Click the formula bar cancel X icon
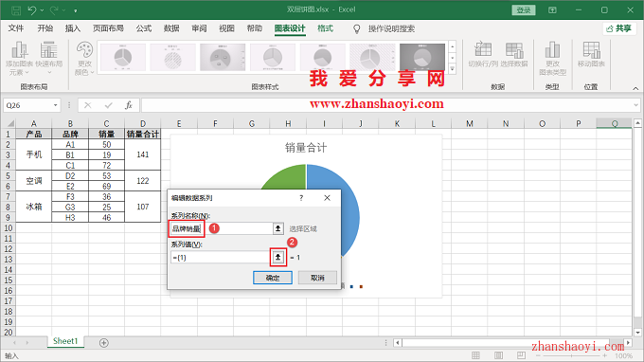This screenshot has width=644, height=362. tap(87, 105)
